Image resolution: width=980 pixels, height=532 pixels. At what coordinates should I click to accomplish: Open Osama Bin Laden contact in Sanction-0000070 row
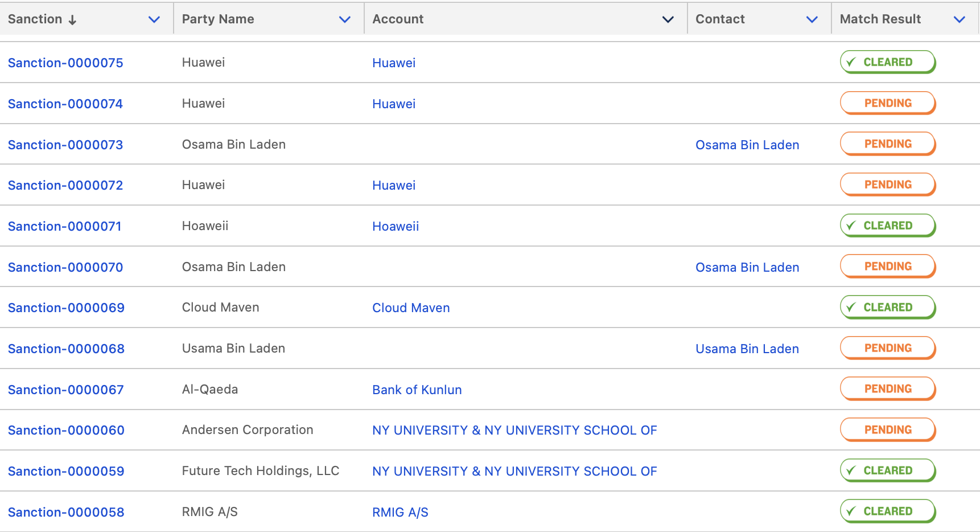(x=747, y=267)
